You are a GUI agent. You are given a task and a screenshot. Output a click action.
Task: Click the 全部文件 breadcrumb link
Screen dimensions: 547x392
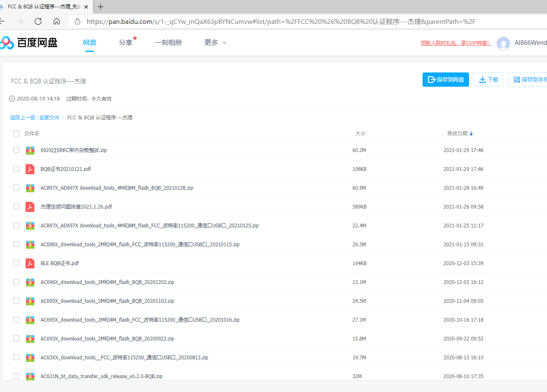pyautogui.click(x=49, y=118)
